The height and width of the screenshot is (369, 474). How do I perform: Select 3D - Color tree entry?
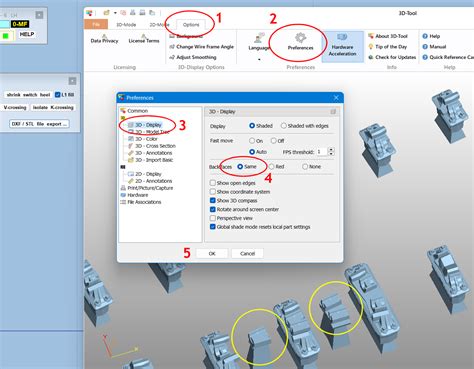[x=143, y=139]
